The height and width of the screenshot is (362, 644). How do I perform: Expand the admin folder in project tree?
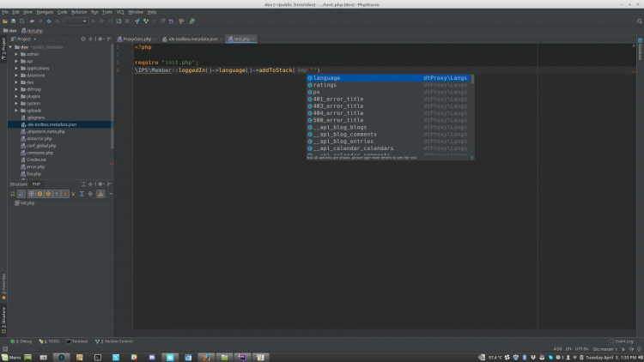[16, 54]
